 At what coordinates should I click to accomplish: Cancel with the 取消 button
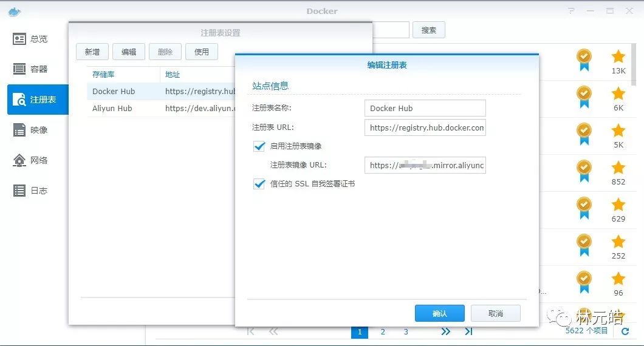tap(496, 314)
